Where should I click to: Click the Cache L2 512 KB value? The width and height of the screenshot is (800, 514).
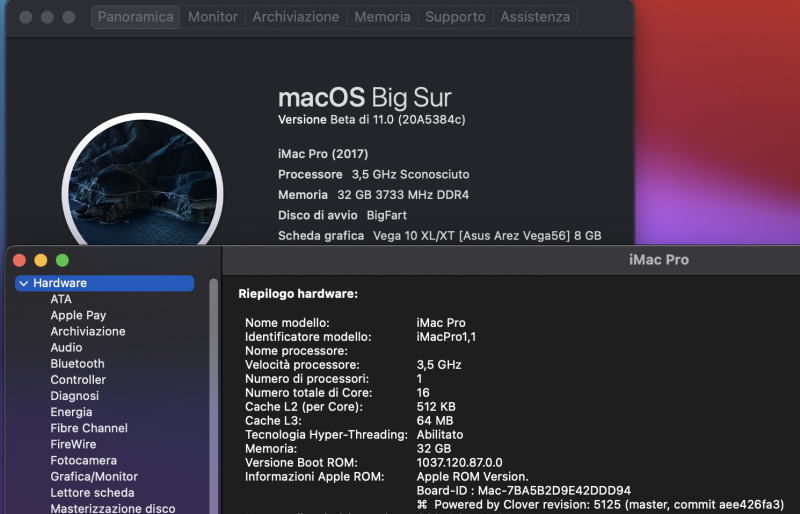click(436, 407)
